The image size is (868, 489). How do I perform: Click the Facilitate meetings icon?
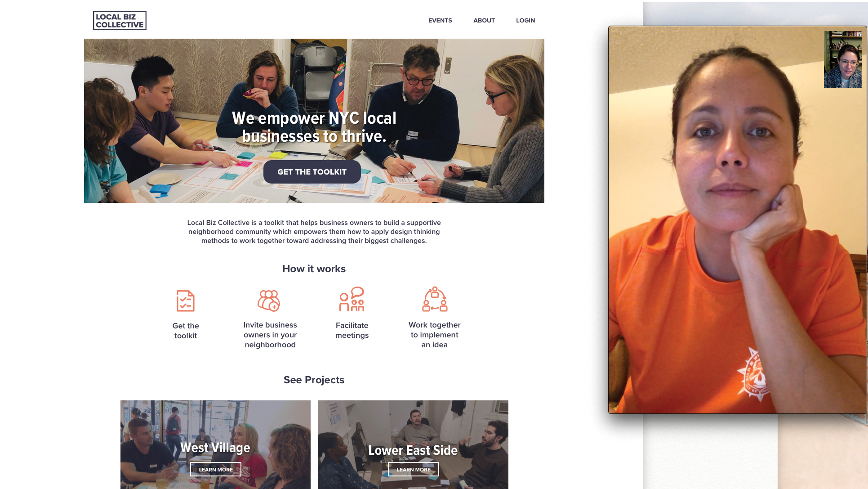click(x=352, y=299)
